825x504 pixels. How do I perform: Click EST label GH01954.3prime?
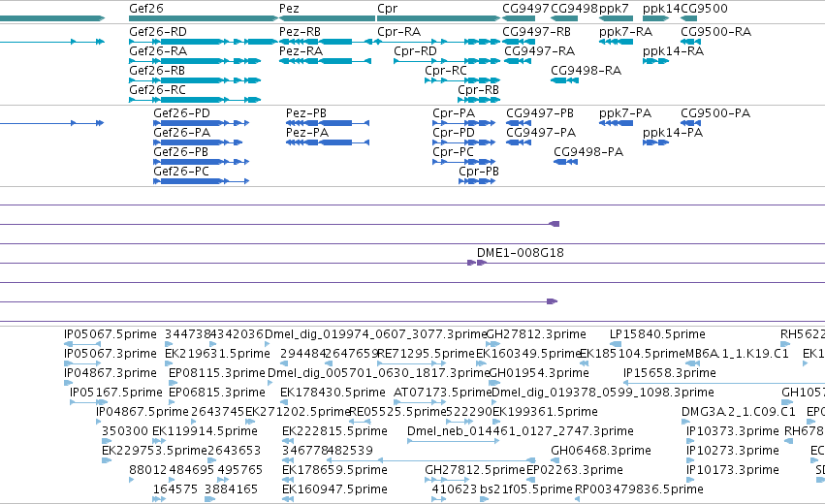coord(539,373)
